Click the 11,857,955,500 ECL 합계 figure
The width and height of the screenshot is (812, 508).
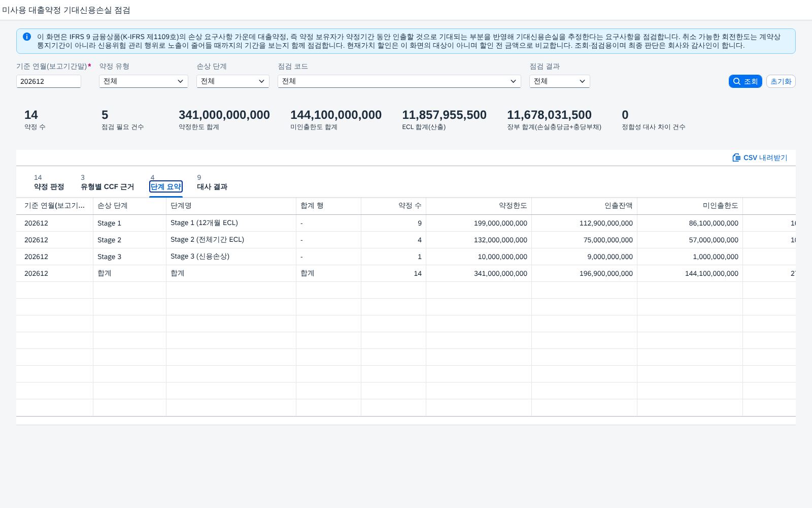(x=444, y=115)
